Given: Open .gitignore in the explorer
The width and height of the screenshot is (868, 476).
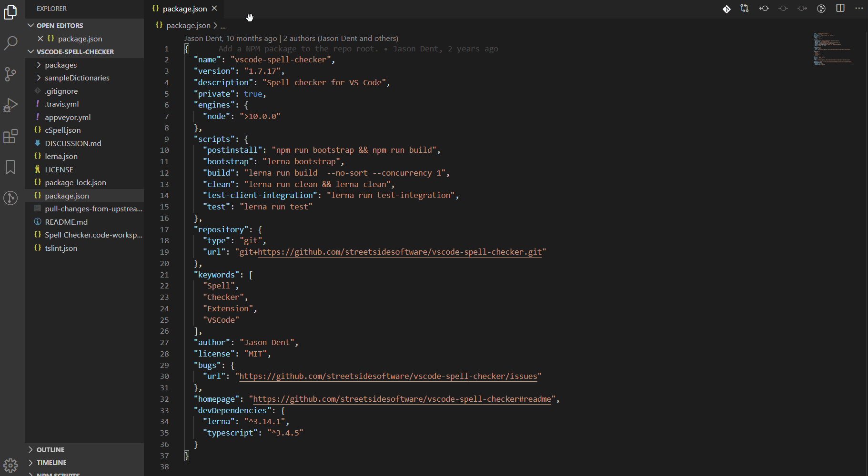Looking at the screenshot, I should [84, 91].
